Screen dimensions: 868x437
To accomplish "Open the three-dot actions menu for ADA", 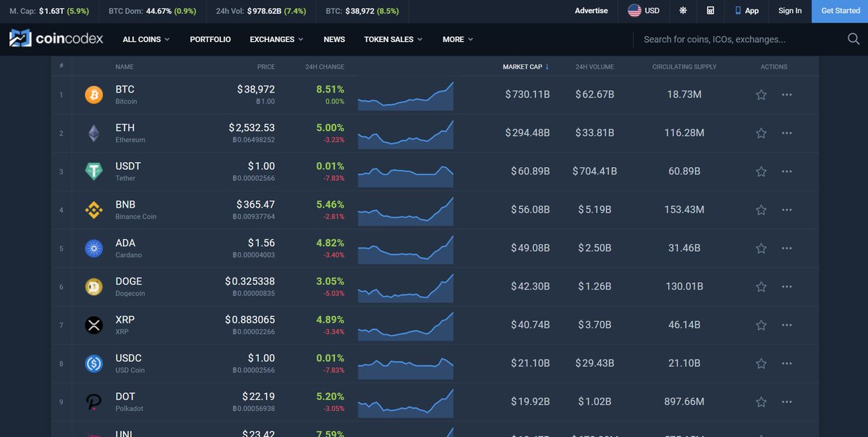I will tap(787, 248).
